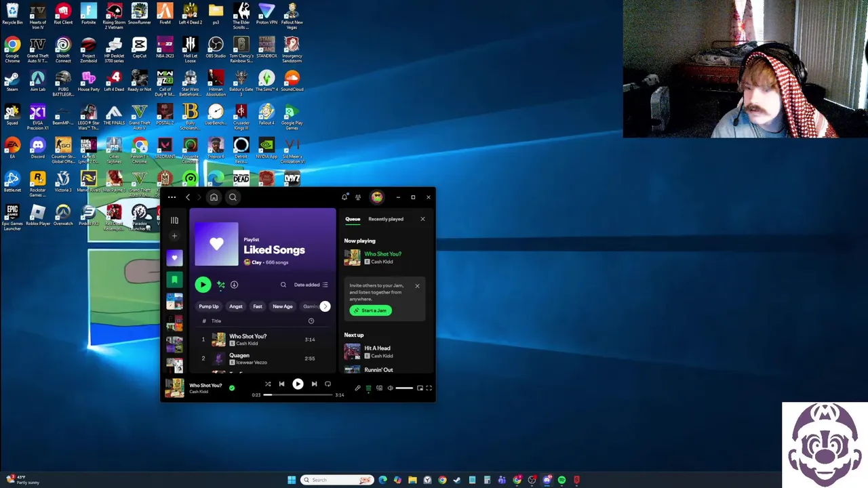The height and width of the screenshot is (488, 868).
Task: Open the Windows Start button
Action: point(292,480)
